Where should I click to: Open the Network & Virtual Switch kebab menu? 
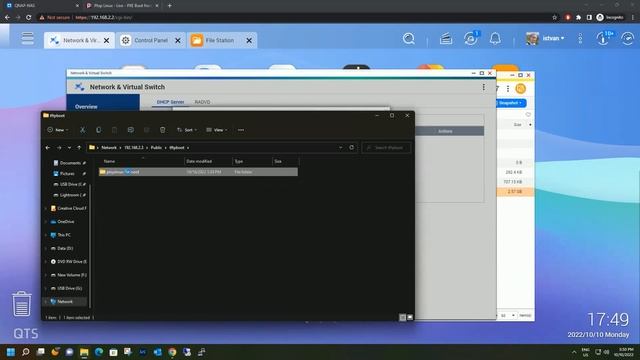[x=484, y=87]
